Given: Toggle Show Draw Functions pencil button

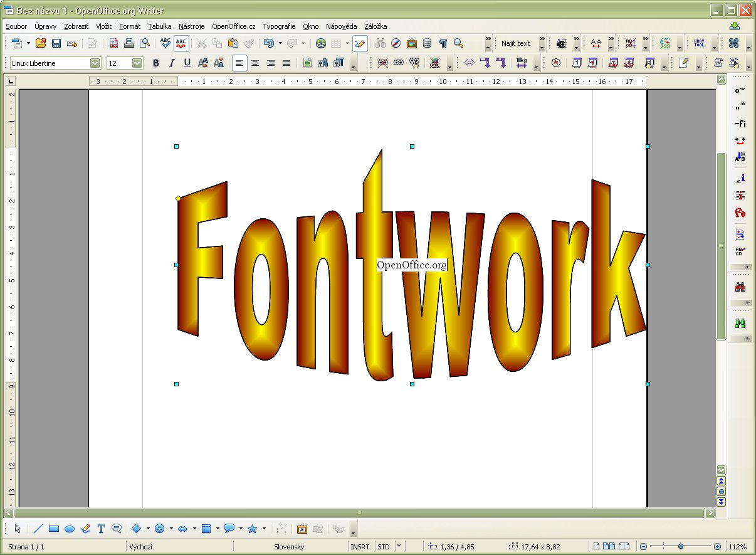Looking at the screenshot, I should 360,43.
